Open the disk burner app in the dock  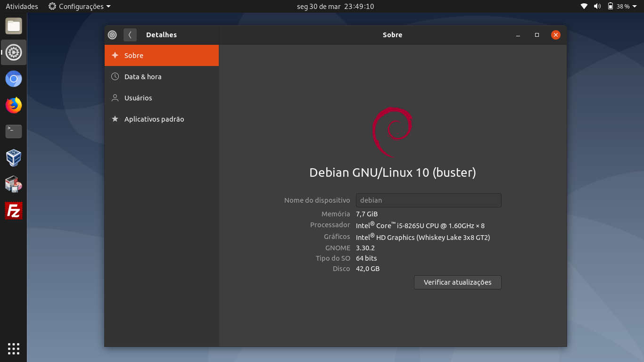pos(14,184)
